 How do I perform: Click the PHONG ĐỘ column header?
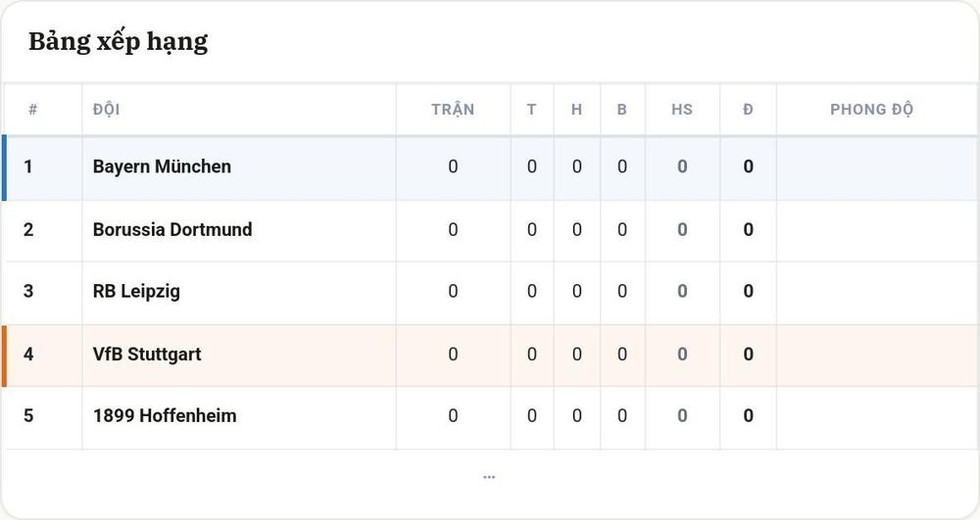871,110
